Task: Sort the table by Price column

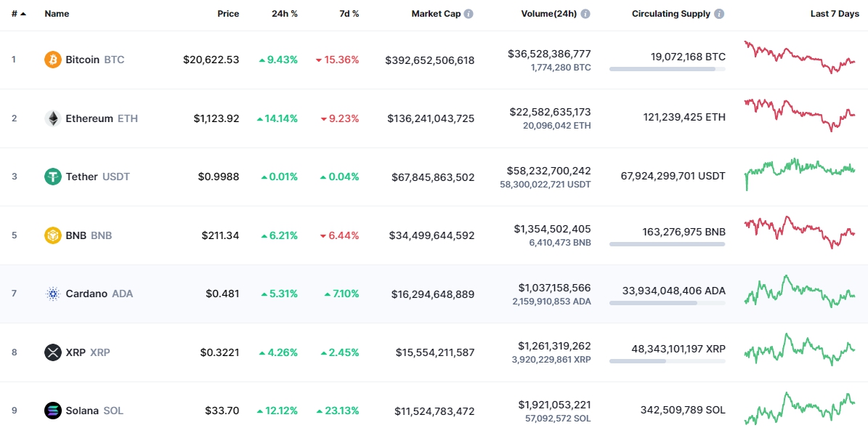Action: pyautogui.click(x=228, y=14)
